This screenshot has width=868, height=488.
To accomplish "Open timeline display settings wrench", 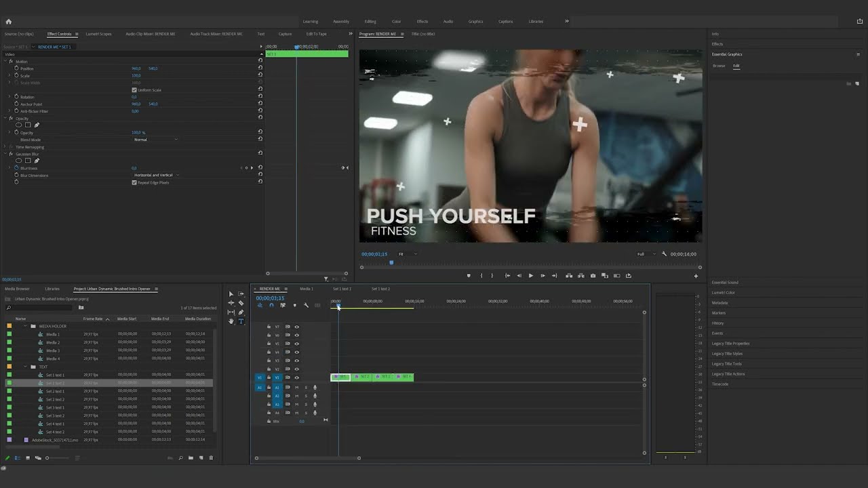I will 306,306.
